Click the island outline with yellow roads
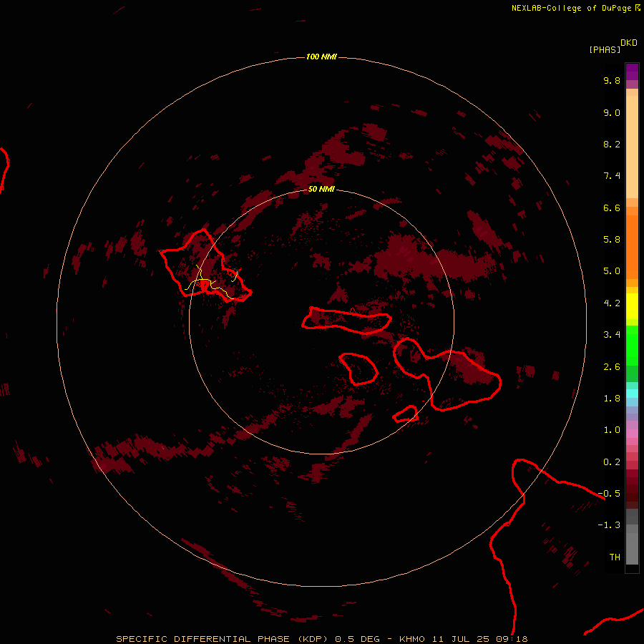 (x=205, y=266)
